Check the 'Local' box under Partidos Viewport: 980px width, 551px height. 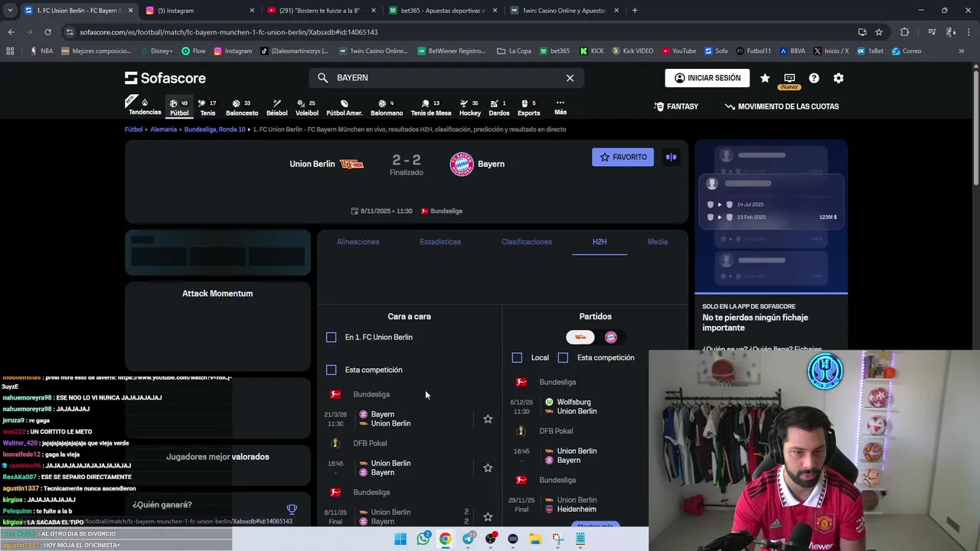(x=517, y=357)
